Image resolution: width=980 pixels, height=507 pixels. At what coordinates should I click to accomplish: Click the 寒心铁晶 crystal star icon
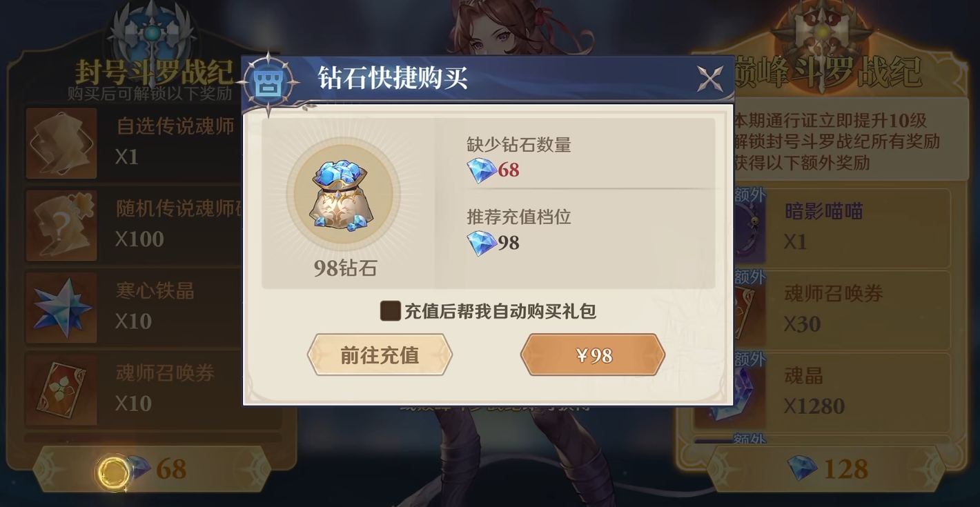pos(61,308)
